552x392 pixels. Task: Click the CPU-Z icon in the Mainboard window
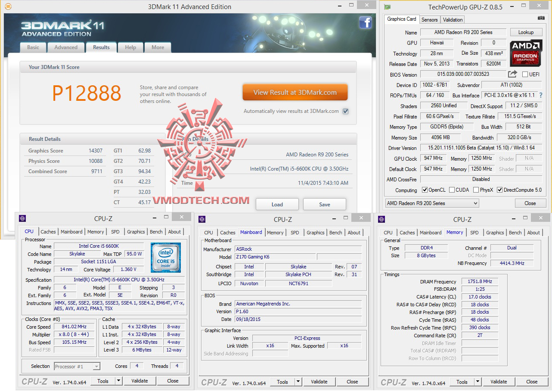[202, 219]
